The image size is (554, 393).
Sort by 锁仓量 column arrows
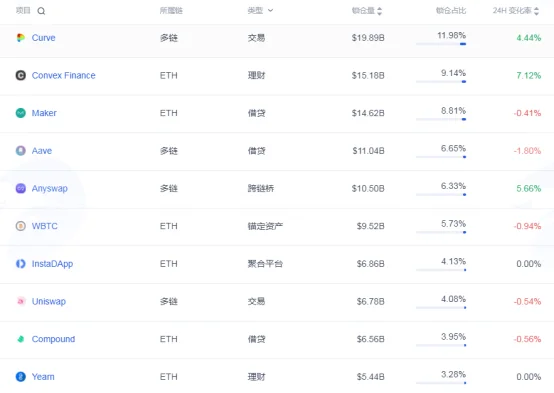point(379,11)
